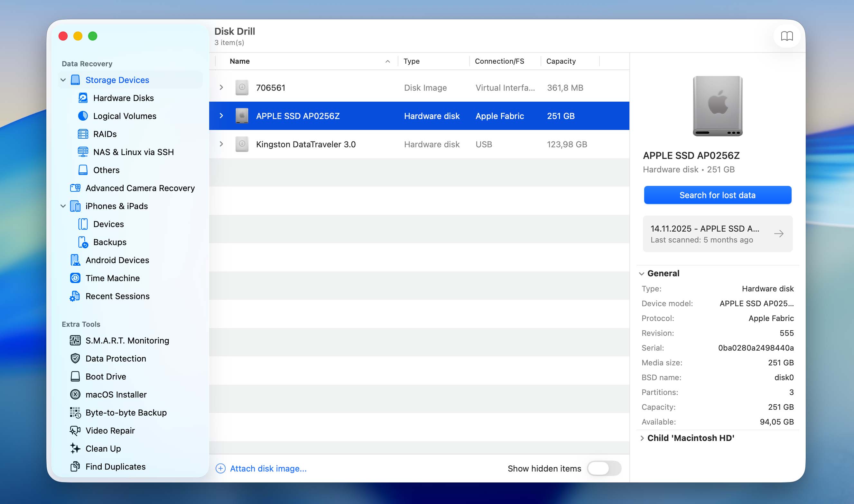Click the 361,8 MB capacity cell
854x504 pixels.
[x=565, y=87]
